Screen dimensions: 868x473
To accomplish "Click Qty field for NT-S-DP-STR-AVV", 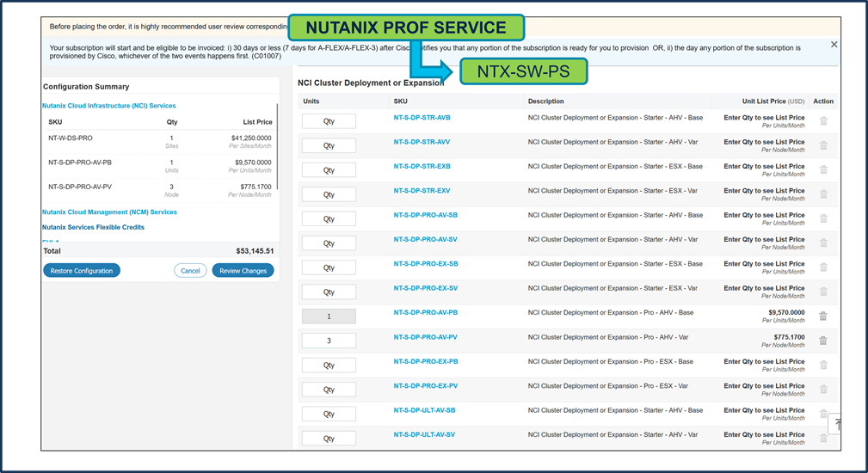I will pyautogui.click(x=329, y=145).
